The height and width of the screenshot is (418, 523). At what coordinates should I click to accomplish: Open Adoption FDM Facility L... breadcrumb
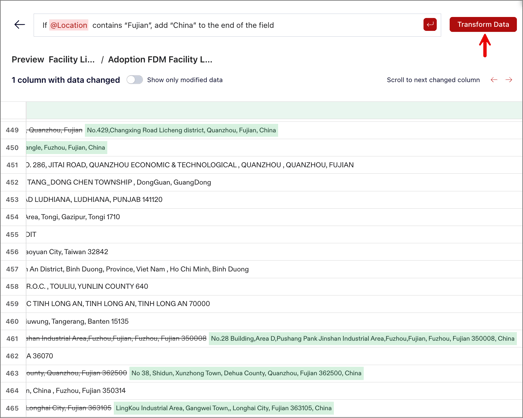click(160, 59)
